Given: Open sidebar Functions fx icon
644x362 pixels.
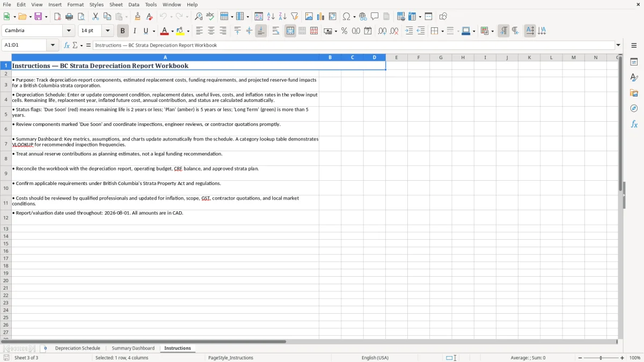Looking at the screenshot, I should [x=634, y=124].
